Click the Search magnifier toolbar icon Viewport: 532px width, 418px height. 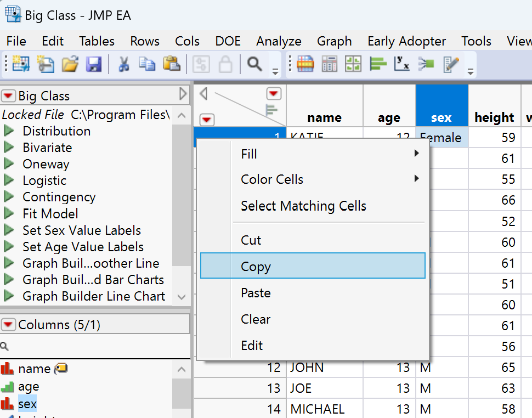[x=254, y=65]
